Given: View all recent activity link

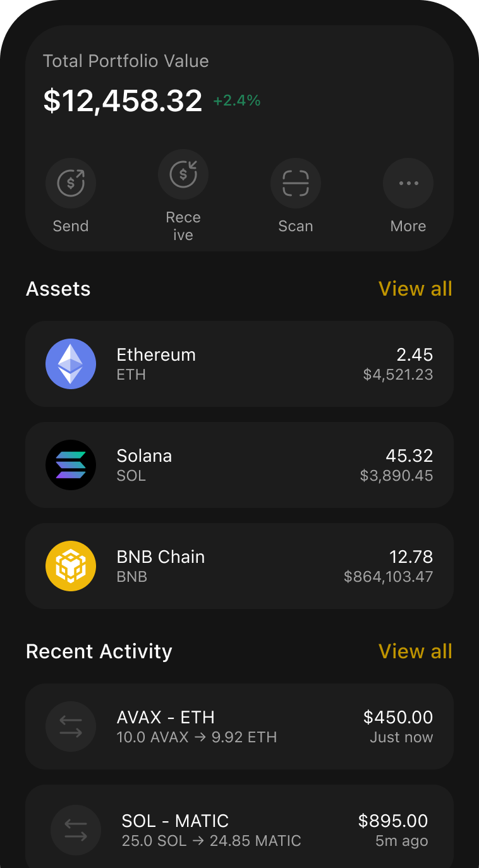Looking at the screenshot, I should pyautogui.click(x=415, y=651).
